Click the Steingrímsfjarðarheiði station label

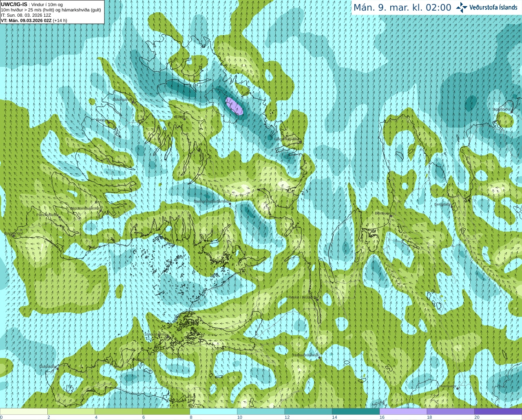point(211,201)
